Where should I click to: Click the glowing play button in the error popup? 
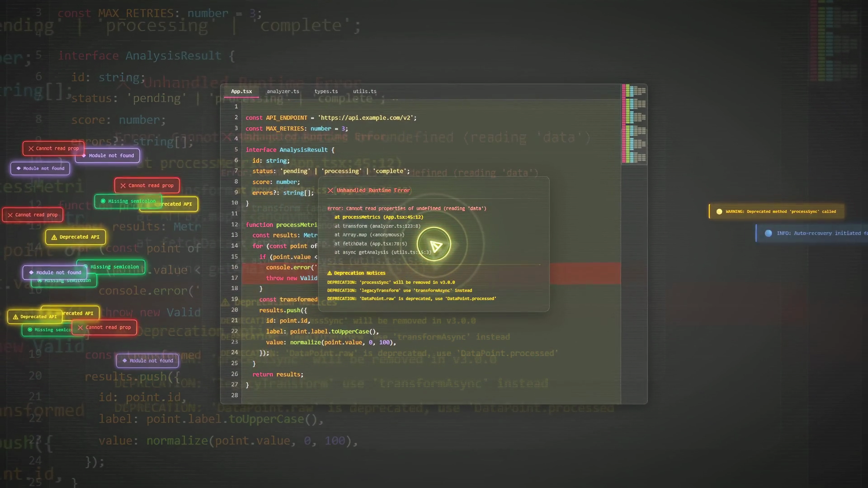(434, 244)
